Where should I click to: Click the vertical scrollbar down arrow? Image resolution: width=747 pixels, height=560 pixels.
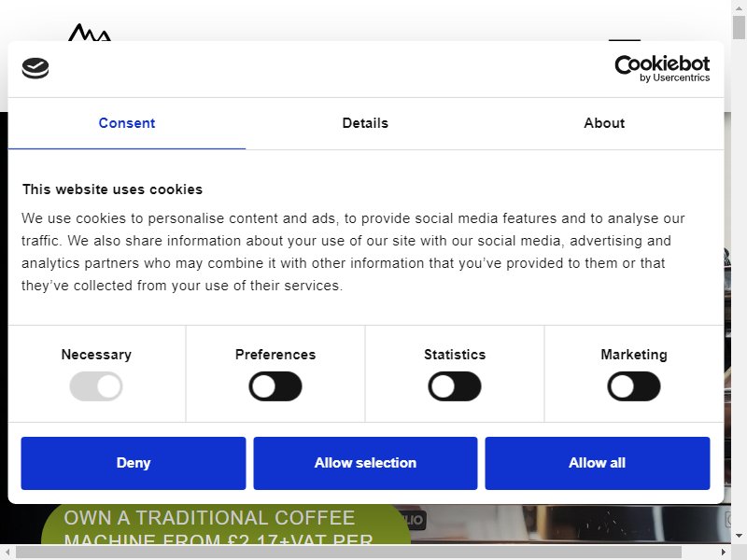[x=739, y=536]
